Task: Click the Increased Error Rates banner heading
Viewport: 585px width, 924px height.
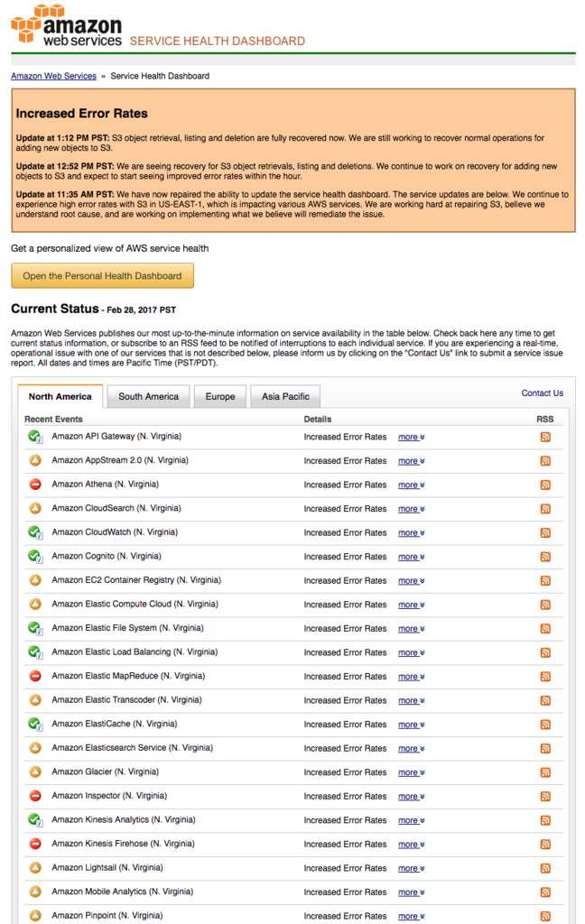Action: pyautogui.click(x=82, y=113)
